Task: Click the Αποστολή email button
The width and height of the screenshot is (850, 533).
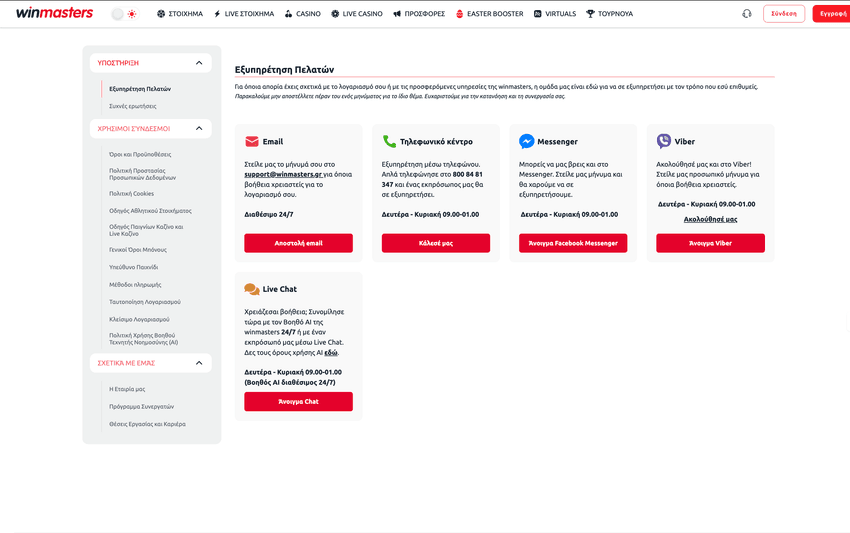Action: (298, 243)
